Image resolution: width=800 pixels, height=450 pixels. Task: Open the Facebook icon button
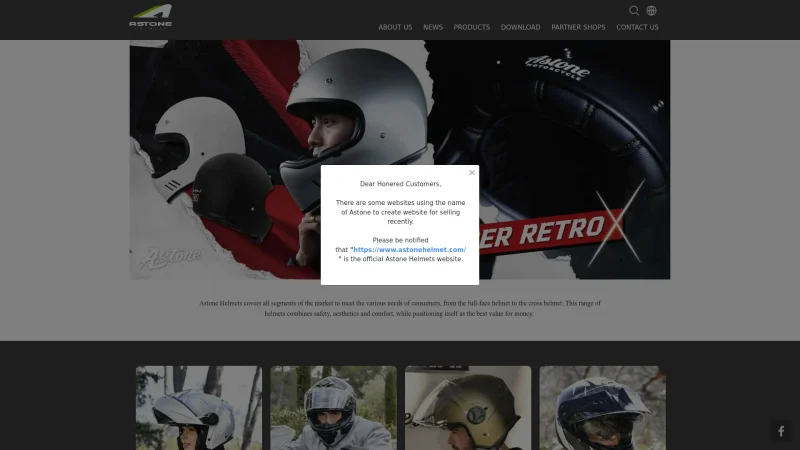781,431
